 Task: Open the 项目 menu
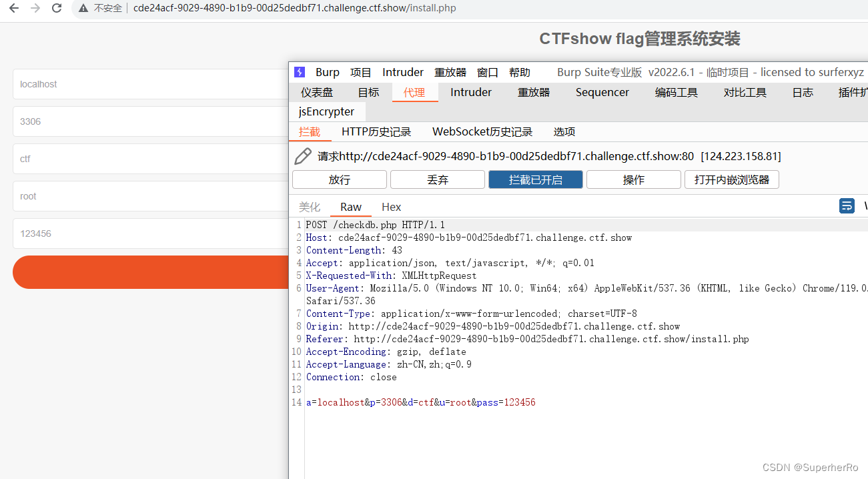point(360,71)
